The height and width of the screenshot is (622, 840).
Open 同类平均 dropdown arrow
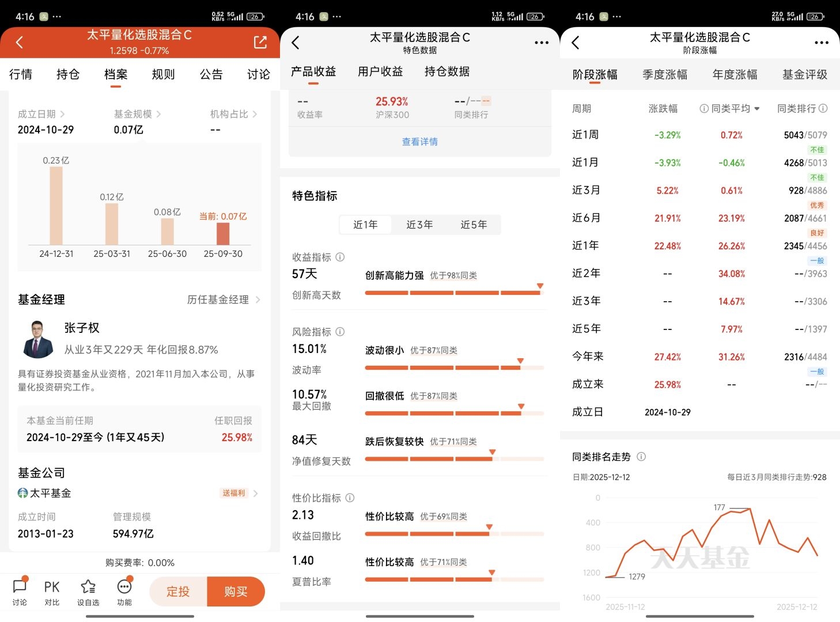(756, 109)
